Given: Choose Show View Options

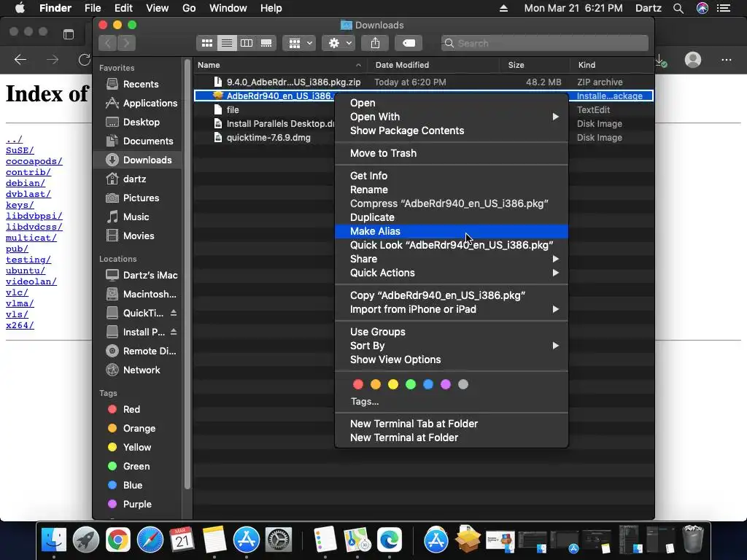Looking at the screenshot, I should [x=451, y=359].
